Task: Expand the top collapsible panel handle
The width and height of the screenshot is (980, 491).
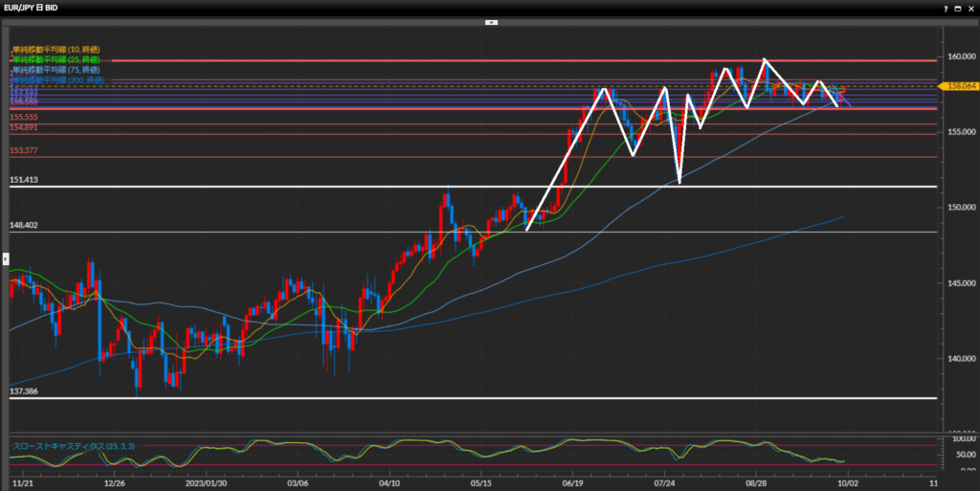Action: point(491,20)
